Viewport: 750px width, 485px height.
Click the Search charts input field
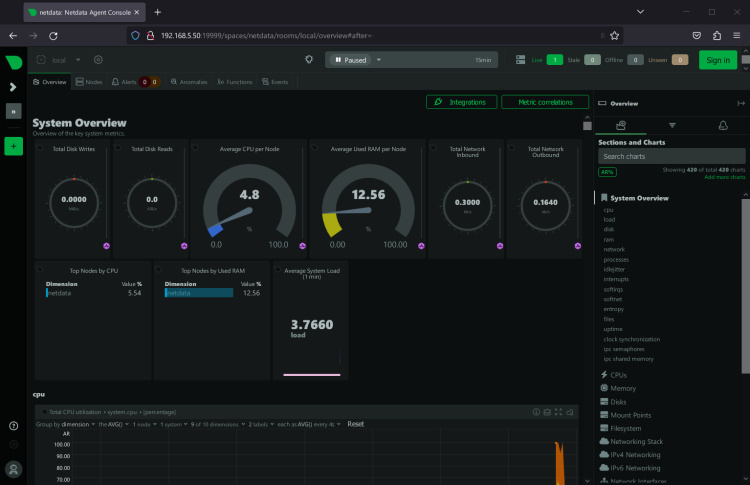tap(671, 157)
